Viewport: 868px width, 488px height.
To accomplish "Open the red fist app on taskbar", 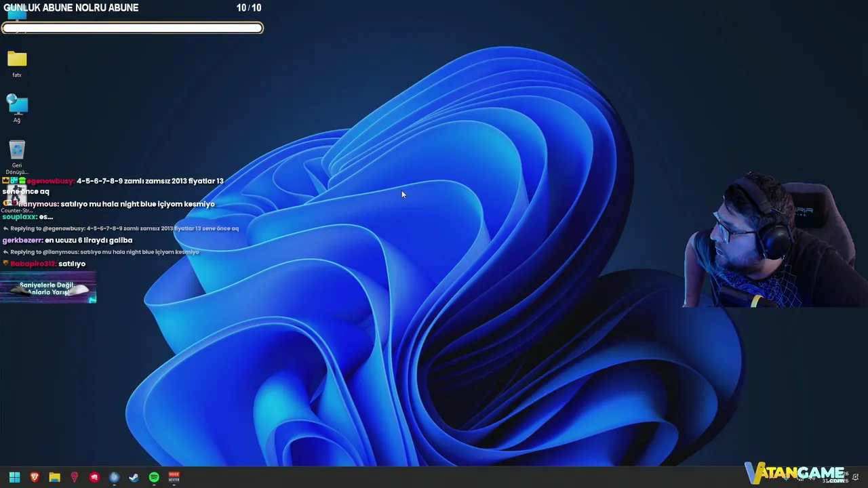I will coord(94,477).
